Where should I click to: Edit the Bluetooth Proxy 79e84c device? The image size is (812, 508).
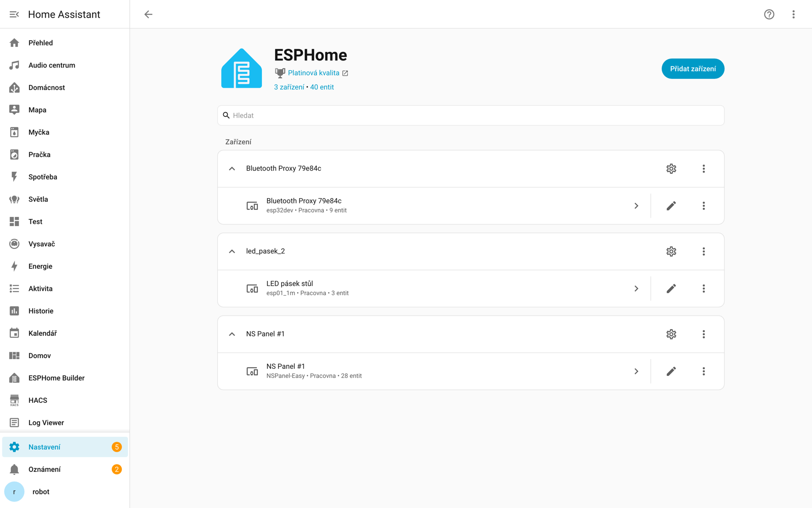point(671,206)
